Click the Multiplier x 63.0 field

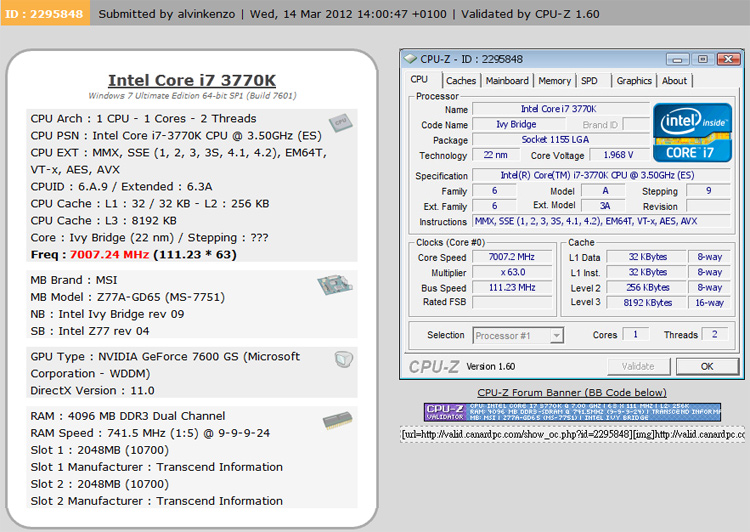[512, 272]
